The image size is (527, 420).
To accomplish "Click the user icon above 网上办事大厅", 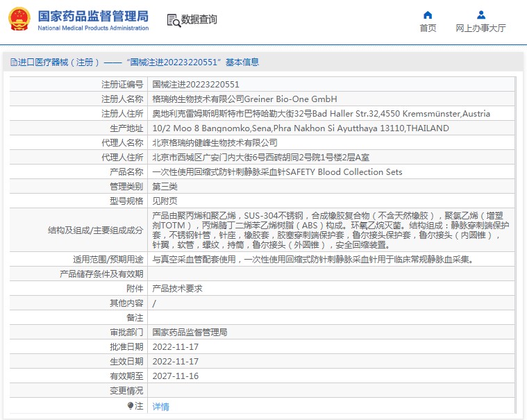I will pyautogui.click(x=481, y=15).
